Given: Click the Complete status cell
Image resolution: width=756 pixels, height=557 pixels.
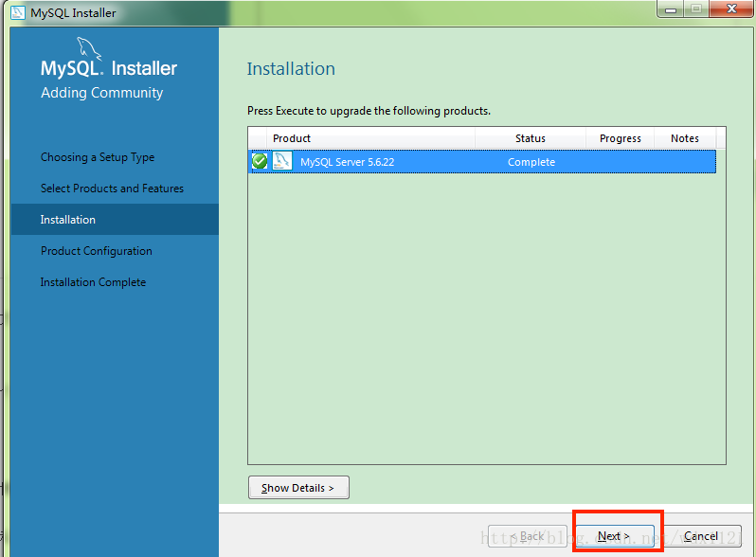Looking at the screenshot, I should [531, 162].
